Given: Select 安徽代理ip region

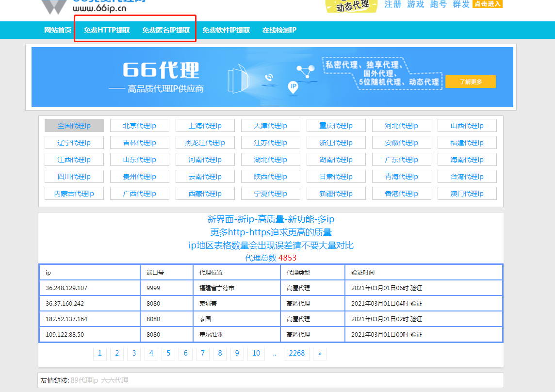Looking at the screenshot, I should pyautogui.click(x=401, y=142).
